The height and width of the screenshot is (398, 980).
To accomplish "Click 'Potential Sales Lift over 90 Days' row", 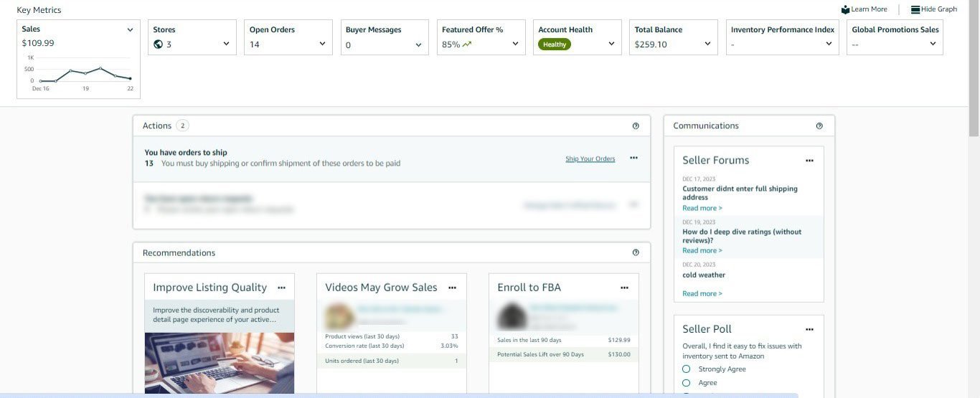I will pyautogui.click(x=564, y=354).
